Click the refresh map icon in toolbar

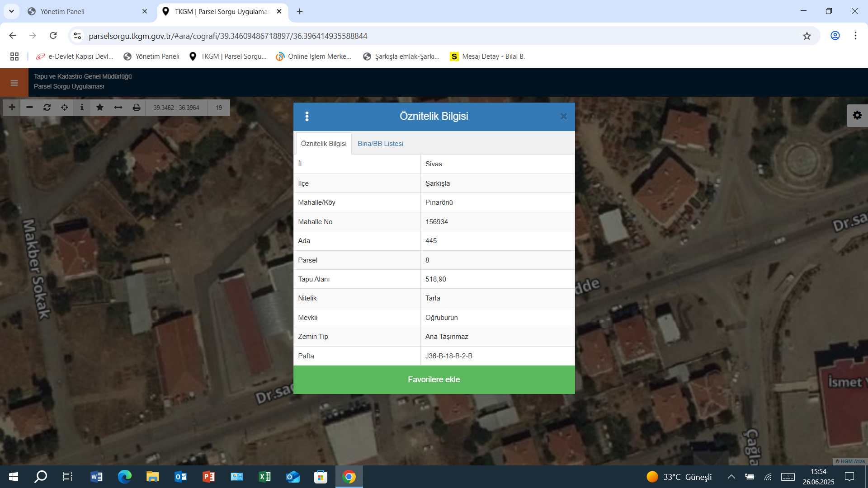[x=47, y=108]
